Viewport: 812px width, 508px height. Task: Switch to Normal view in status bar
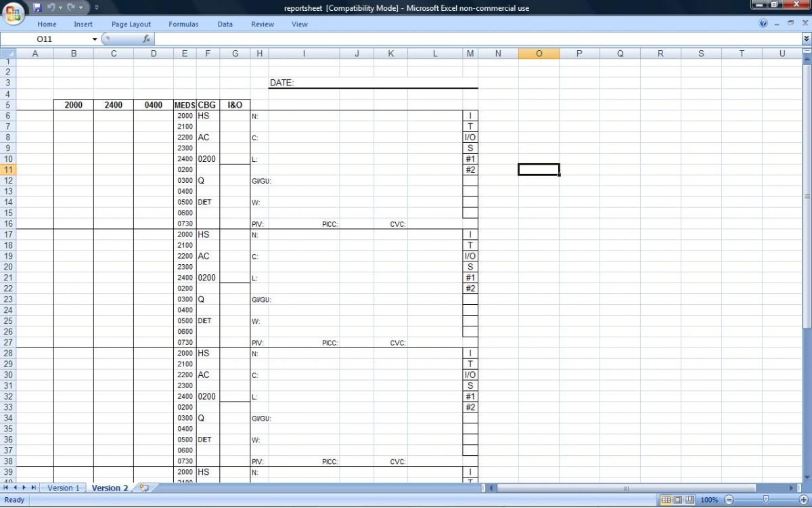coord(666,500)
